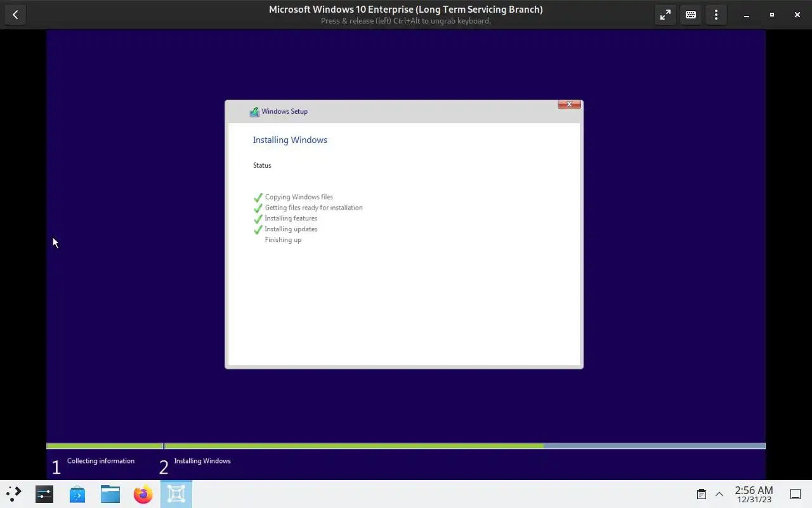Select the 'Installing Windows' heading text

290,140
